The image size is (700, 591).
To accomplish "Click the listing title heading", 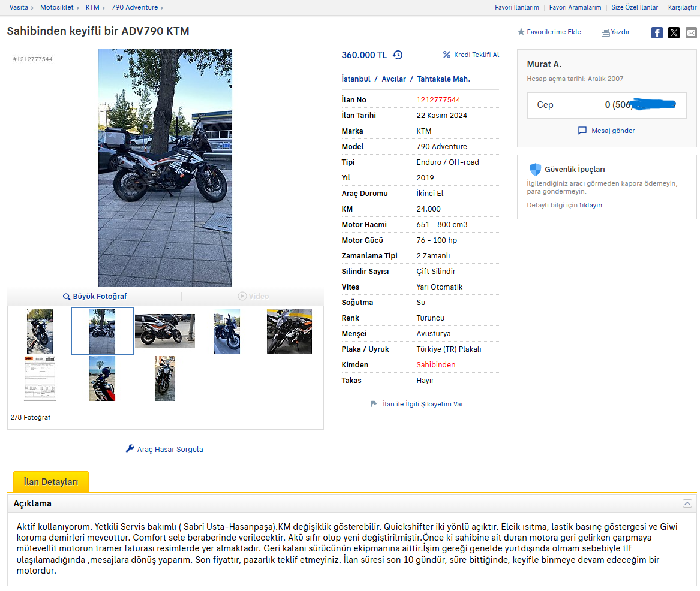I will point(98,31).
